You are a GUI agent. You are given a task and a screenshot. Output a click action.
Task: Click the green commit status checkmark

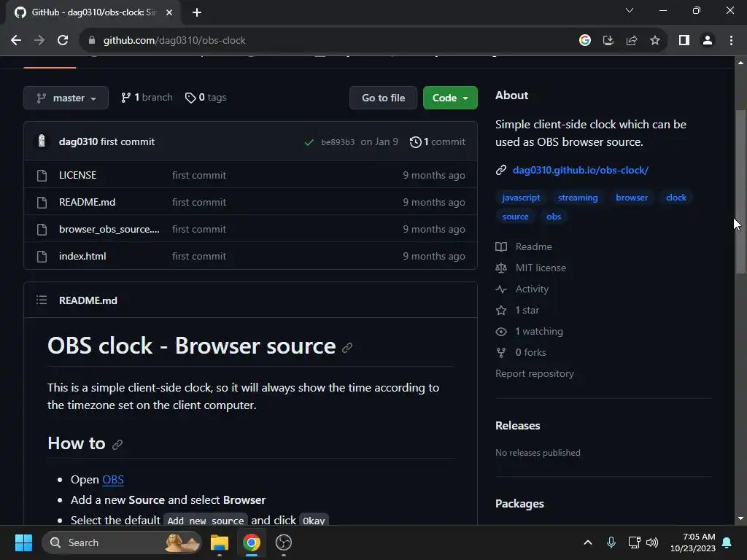(x=309, y=142)
